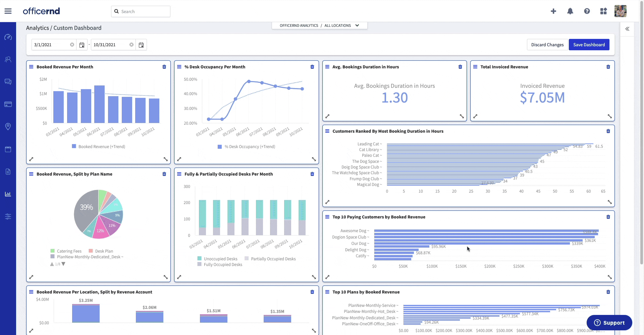Toggle the Unoccupied Desks legend entry
This screenshot has height=335, width=644.
point(218,259)
